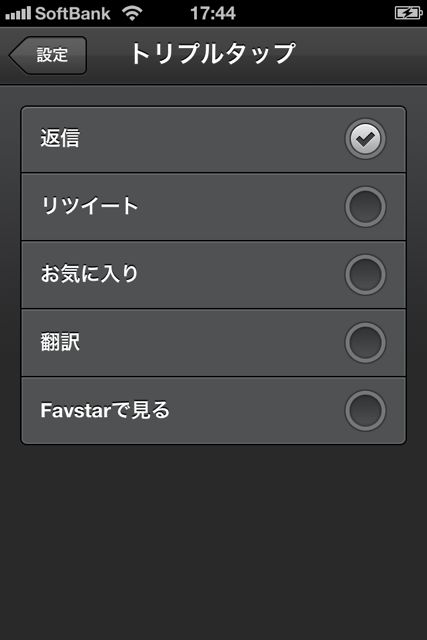Click the cellular signal bars icon

[x=18, y=13]
